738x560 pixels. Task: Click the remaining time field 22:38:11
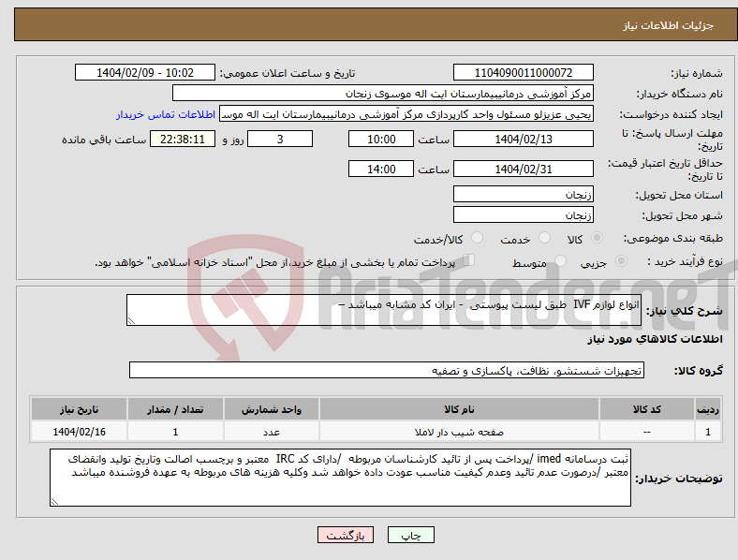coord(183,139)
